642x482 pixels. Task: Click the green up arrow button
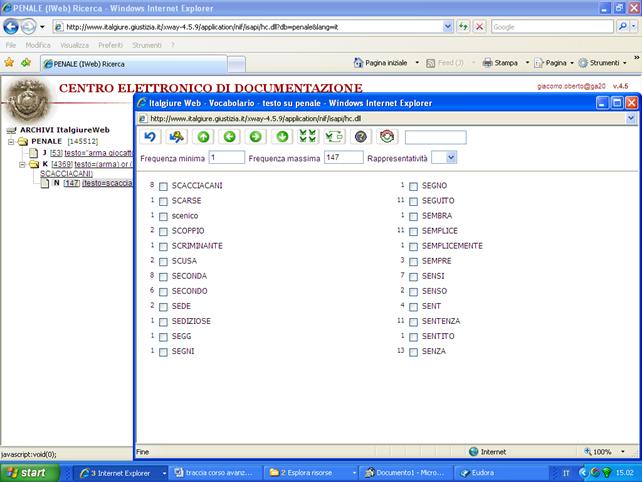tap(203, 137)
